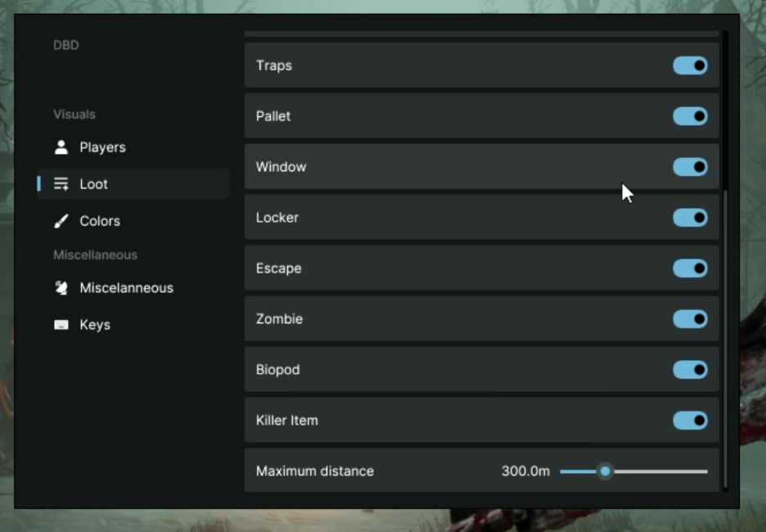This screenshot has width=766, height=532.
Task: Toggle the Killer Item switch
Action: (690, 421)
